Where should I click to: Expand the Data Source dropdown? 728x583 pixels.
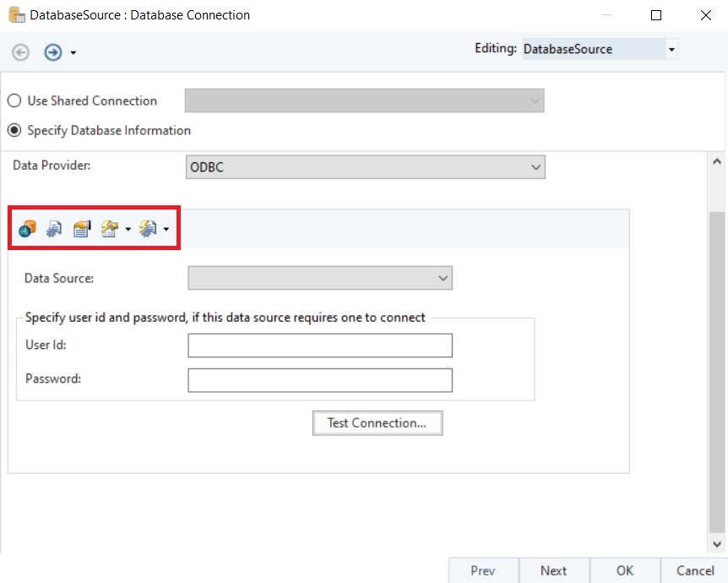[320, 278]
